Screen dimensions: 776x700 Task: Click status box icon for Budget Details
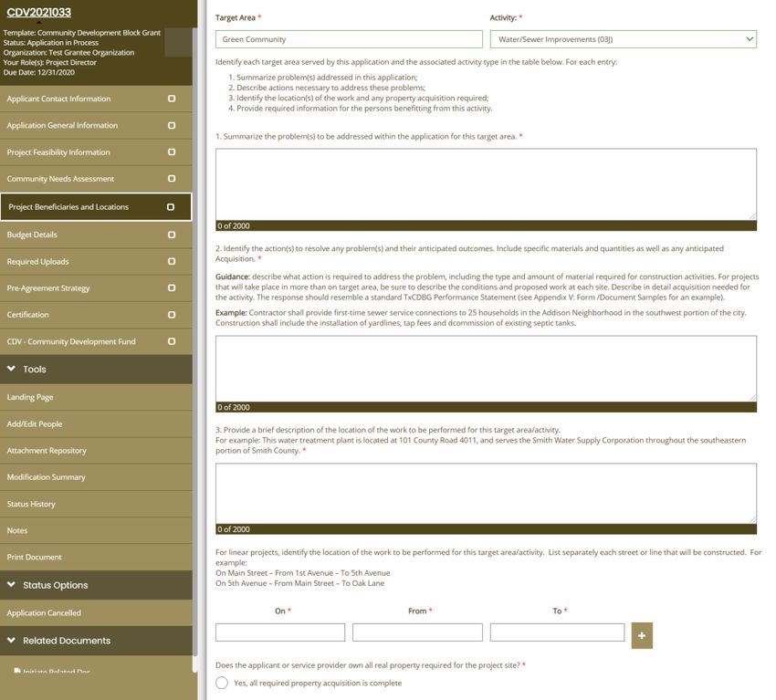click(x=172, y=235)
